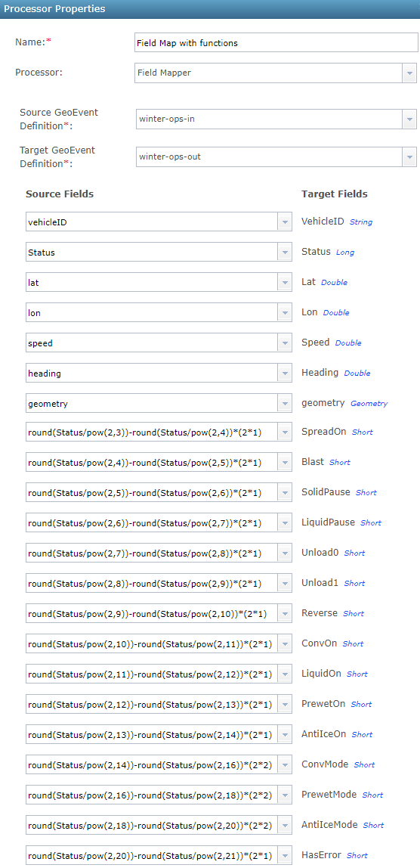This screenshot has height=868, width=420.
Task: Open the dropdown arrow on the Unload1 row
Action: (x=285, y=583)
